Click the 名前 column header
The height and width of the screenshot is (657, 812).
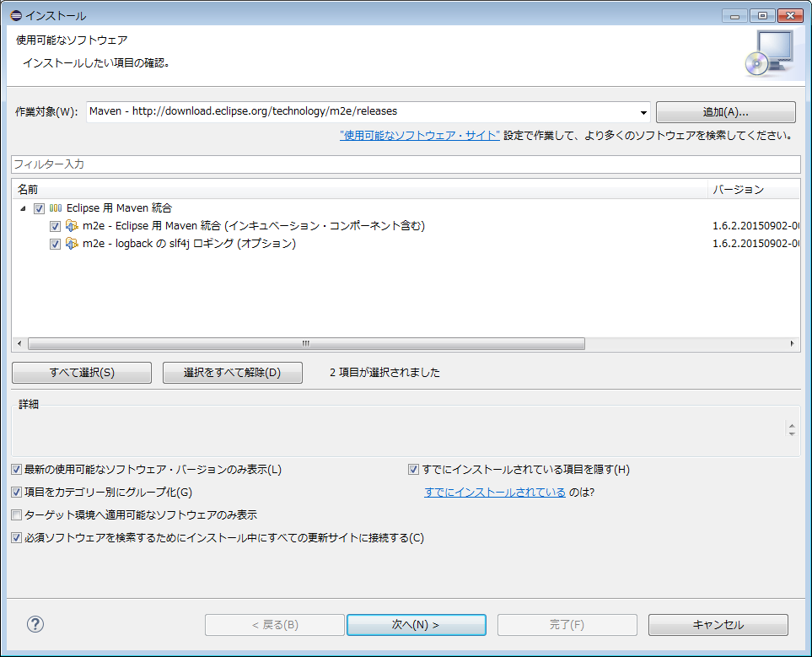359,189
